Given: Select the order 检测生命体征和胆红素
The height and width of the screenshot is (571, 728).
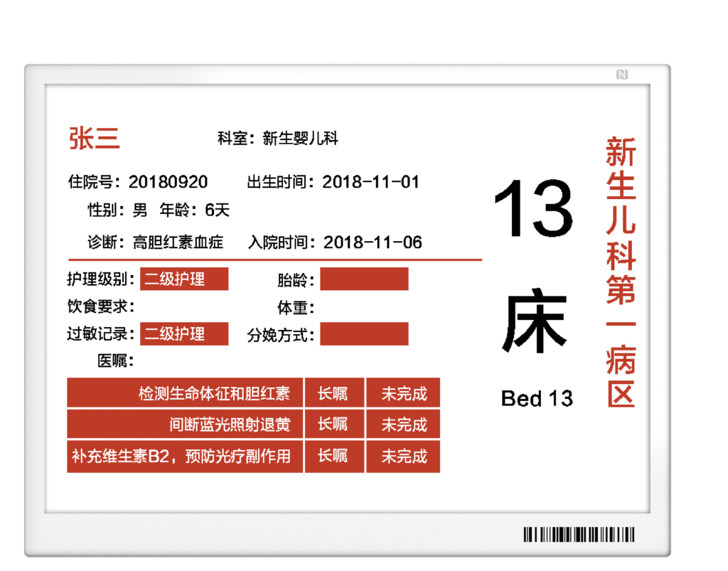Looking at the screenshot, I should coord(185,393).
